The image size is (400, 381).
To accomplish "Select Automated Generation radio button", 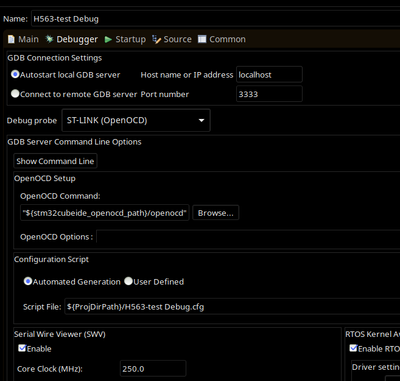I will click(28, 281).
